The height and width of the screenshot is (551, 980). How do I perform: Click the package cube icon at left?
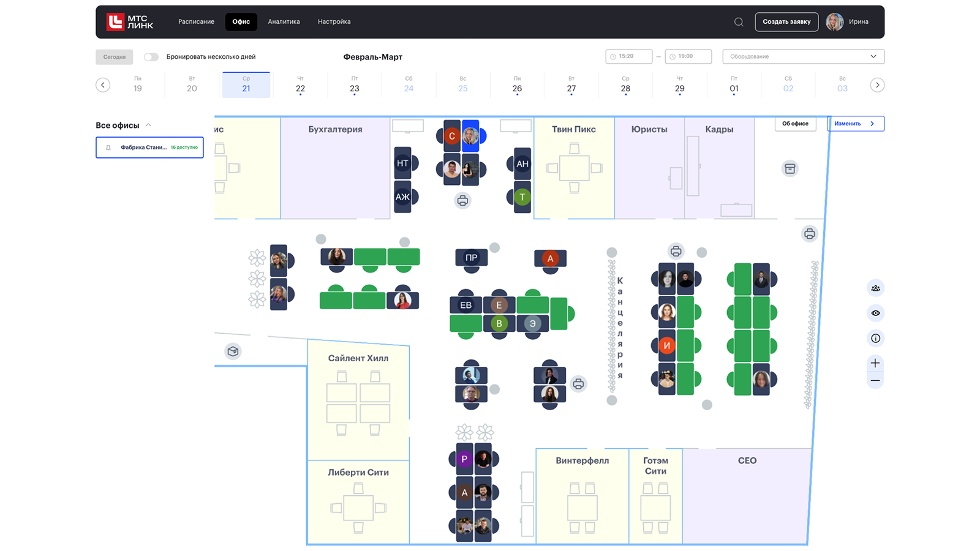[x=233, y=351]
